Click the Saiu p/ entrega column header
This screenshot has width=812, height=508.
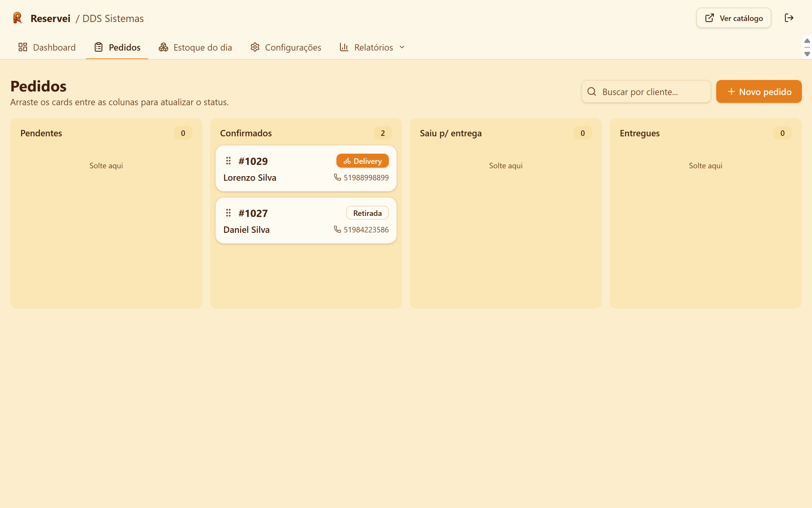coord(451,133)
